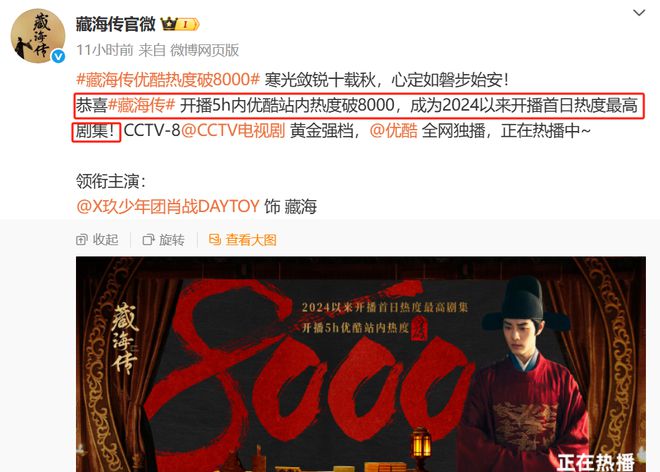Image resolution: width=660 pixels, height=472 pixels.
Task: Click the 收起 collapse icon
Action: (x=82, y=240)
